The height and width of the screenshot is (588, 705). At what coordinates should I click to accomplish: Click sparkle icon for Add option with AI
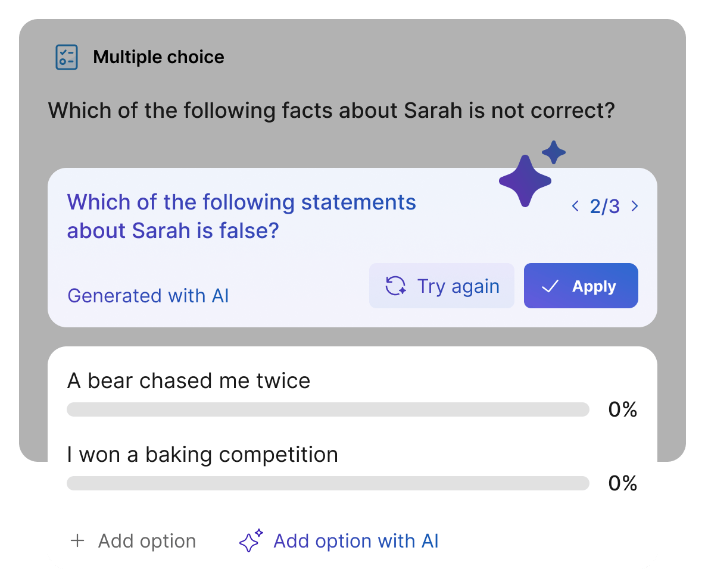pos(251,541)
